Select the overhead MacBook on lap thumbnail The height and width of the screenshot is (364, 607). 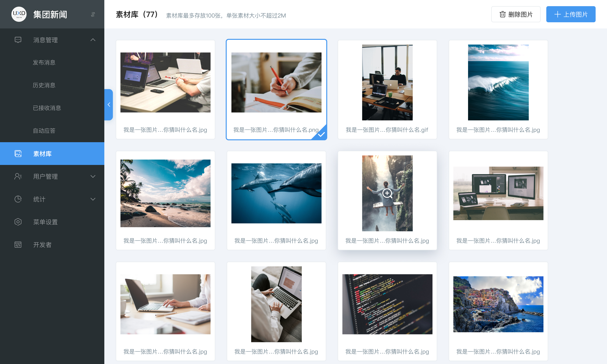[276, 304]
